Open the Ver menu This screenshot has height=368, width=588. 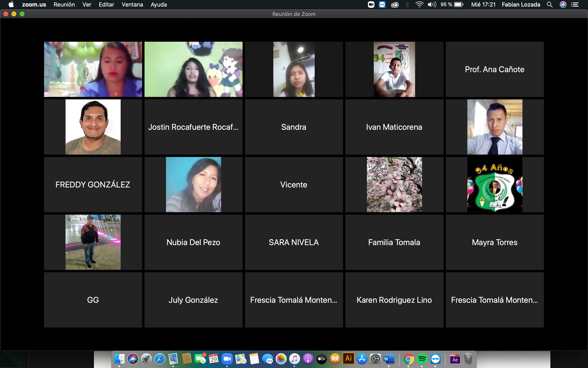(87, 5)
